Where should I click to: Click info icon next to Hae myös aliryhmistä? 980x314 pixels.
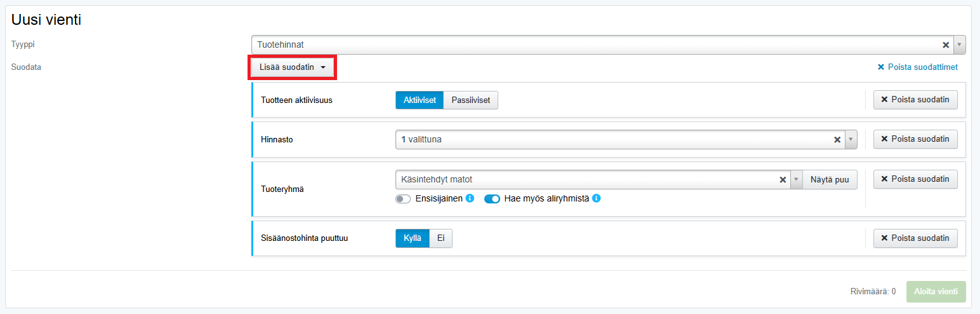596,198
